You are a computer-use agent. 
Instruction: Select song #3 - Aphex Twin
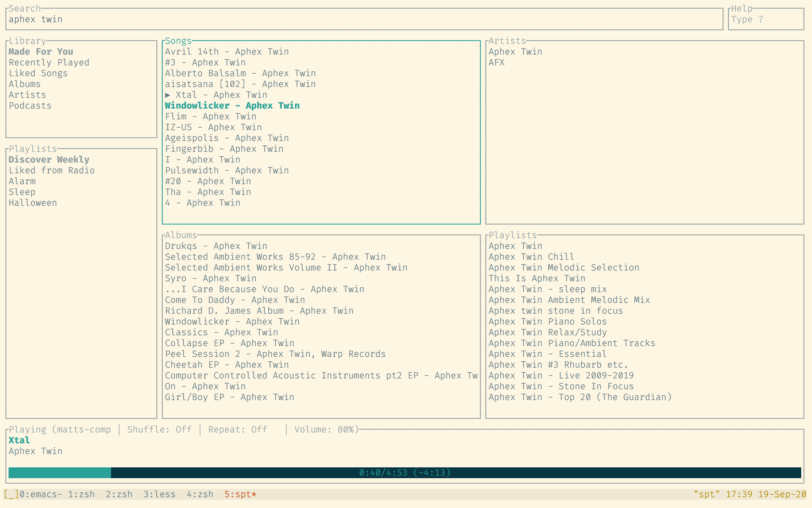[x=205, y=63]
